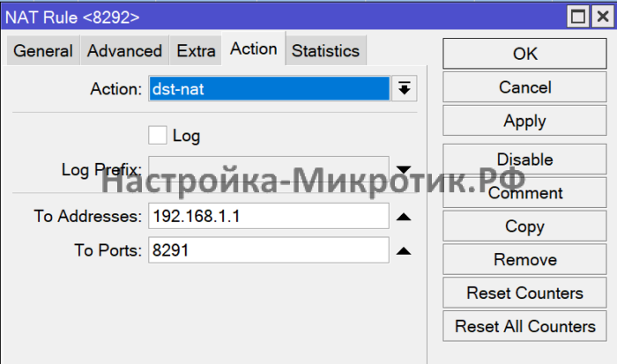The image size is (617, 364).
Task: Click Reset All Counters button
Action: [x=524, y=326]
